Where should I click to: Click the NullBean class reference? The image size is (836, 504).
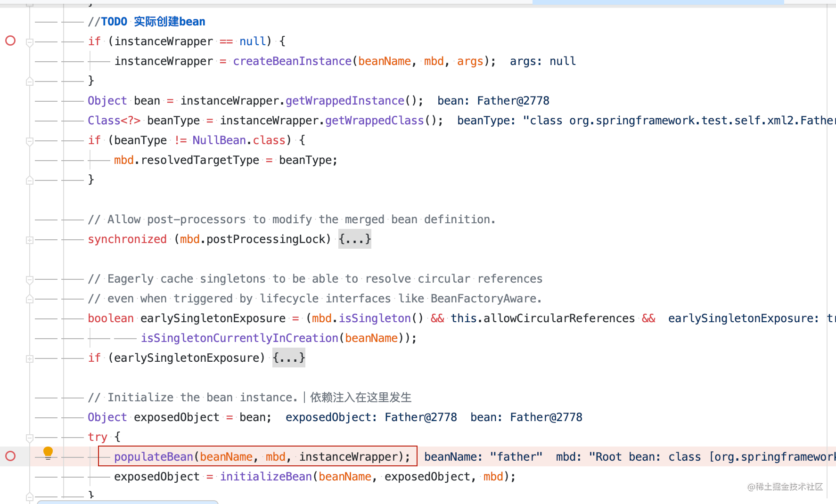(219, 140)
